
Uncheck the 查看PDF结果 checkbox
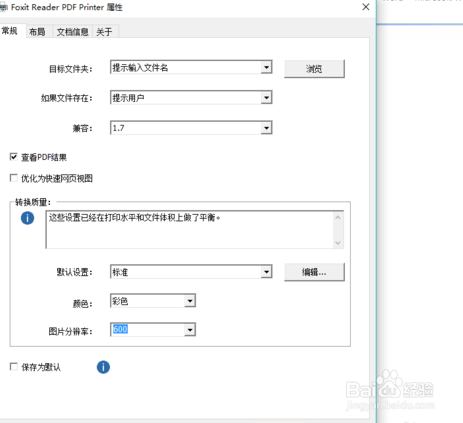click(x=14, y=157)
